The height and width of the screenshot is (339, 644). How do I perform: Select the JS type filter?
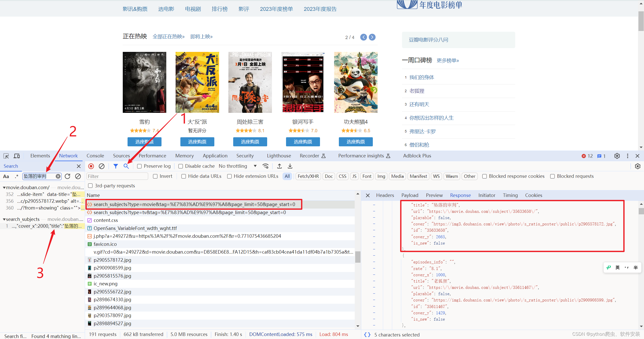(x=354, y=176)
